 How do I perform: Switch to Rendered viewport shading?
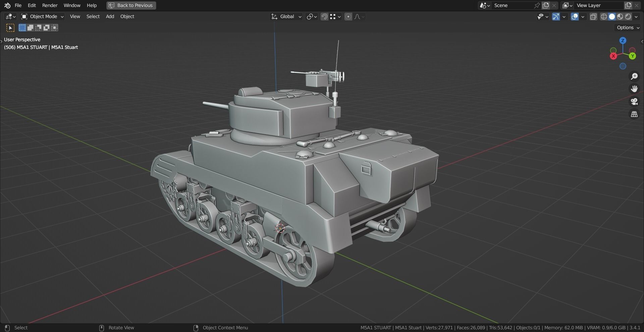(x=628, y=16)
